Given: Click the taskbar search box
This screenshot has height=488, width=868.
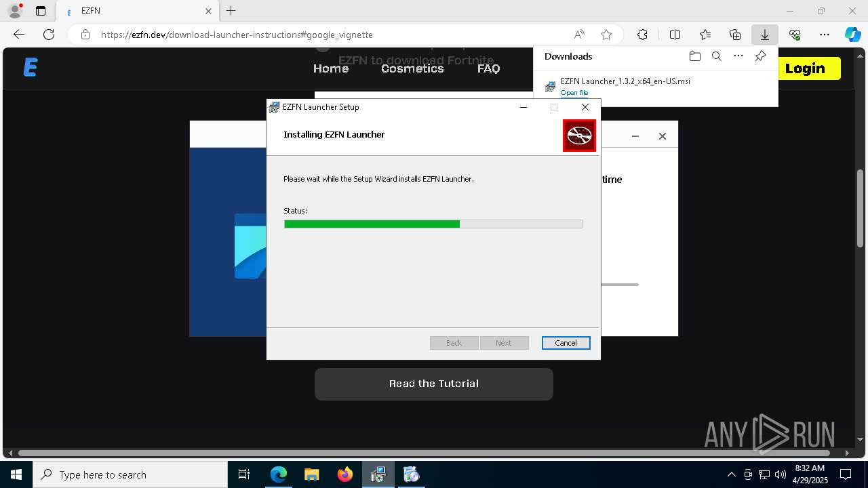Looking at the screenshot, I should tap(130, 474).
